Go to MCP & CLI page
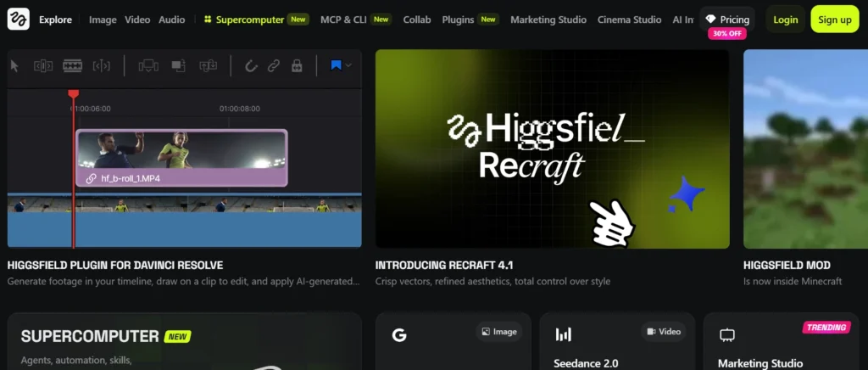 [x=344, y=20]
